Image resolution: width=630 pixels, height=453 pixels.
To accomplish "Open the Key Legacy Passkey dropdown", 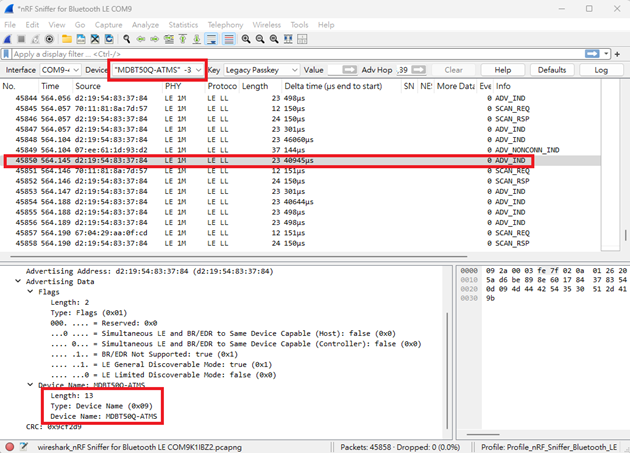I will pyautogui.click(x=261, y=70).
